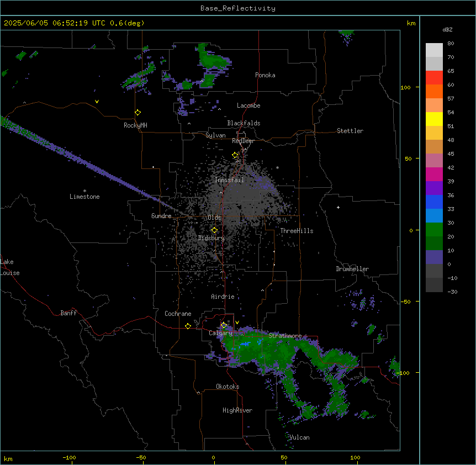Click the white plus marker west of Drumheller area
Screen dimensions: 476x465
click(338, 207)
